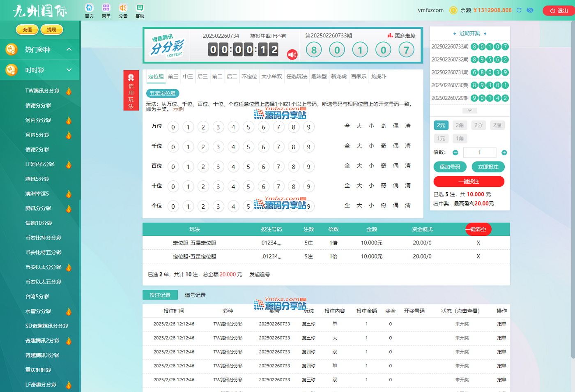575x392 pixels.
Task: Switch to the 大小单双 tab
Action: point(271,76)
